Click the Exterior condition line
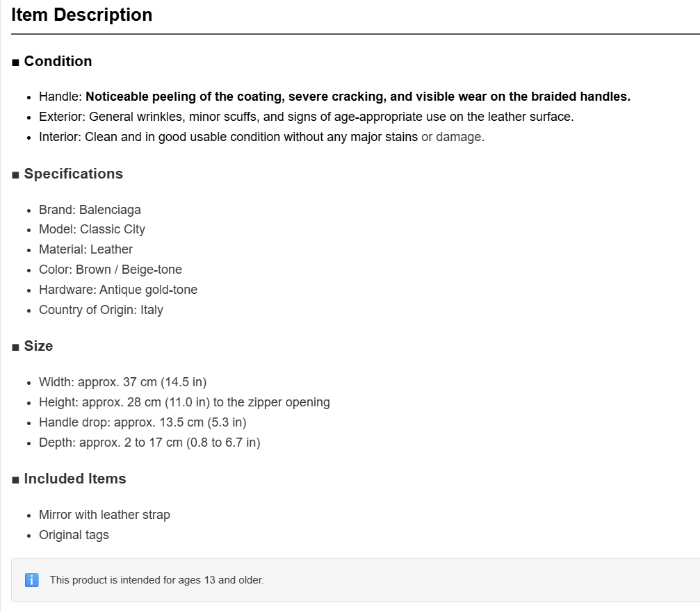 [x=307, y=117]
